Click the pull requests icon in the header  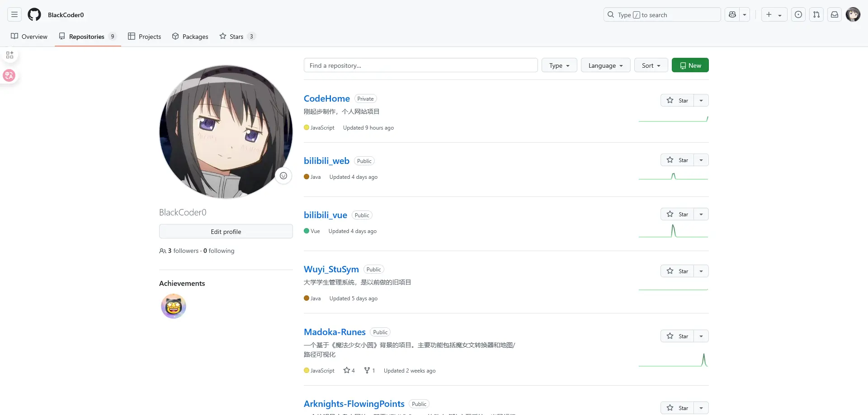[816, 14]
